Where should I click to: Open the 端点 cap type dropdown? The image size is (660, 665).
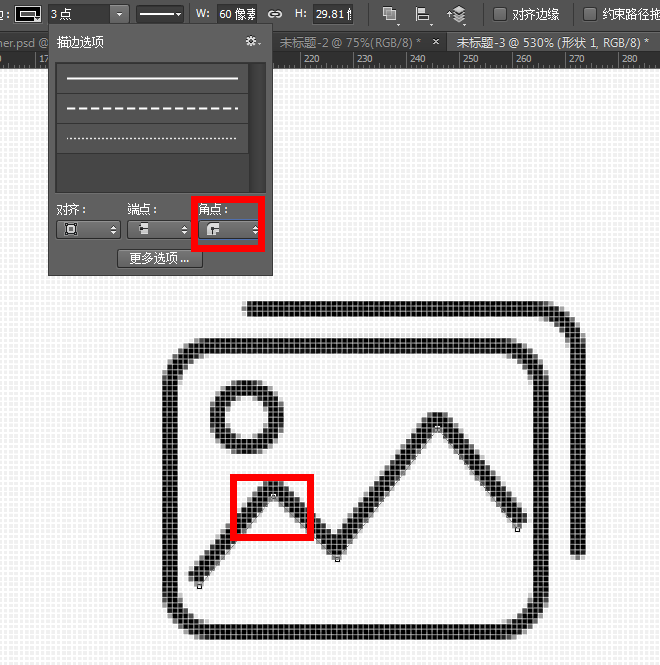pyautogui.click(x=159, y=229)
